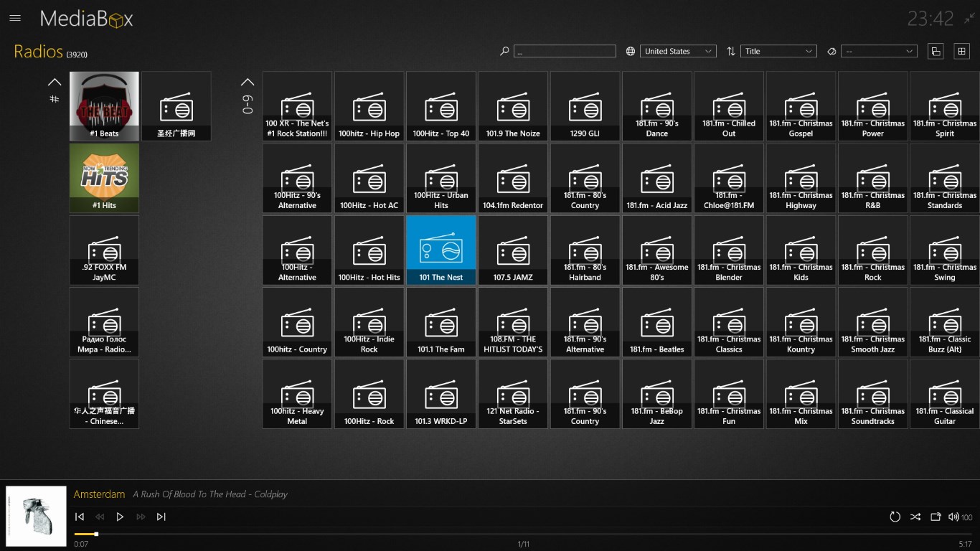Collapse the # radio group
Viewport: 980px width, 551px height.
point(55,82)
